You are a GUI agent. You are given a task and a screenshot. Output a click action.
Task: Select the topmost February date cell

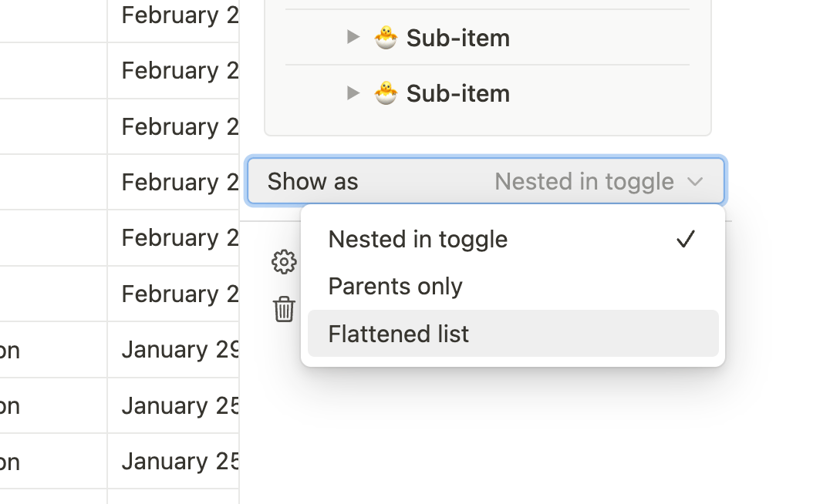pyautogui.click(x=173, y=16)
